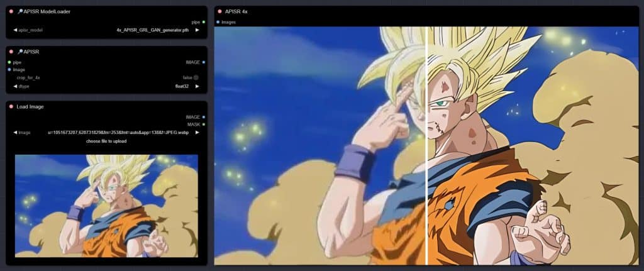The height and width of the screenshot is (271, 644).
Task: Collapse the APISR 4x node dot
Action: click(219, 11)
